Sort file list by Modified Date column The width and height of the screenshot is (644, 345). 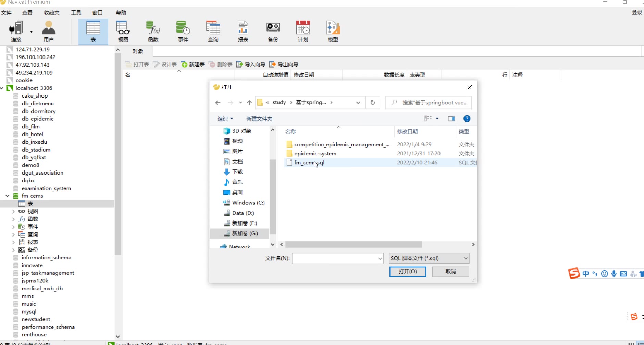pyautogui.click(x=407, y=131)
